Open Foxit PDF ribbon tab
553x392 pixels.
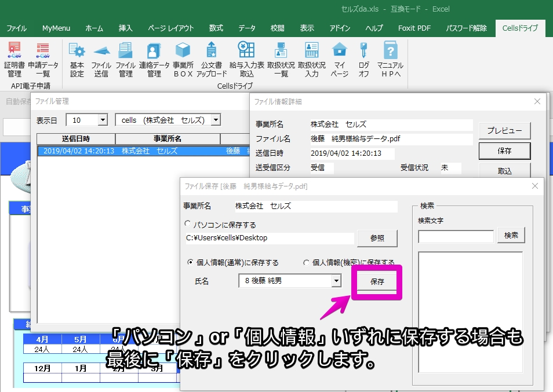click(414, 28)
